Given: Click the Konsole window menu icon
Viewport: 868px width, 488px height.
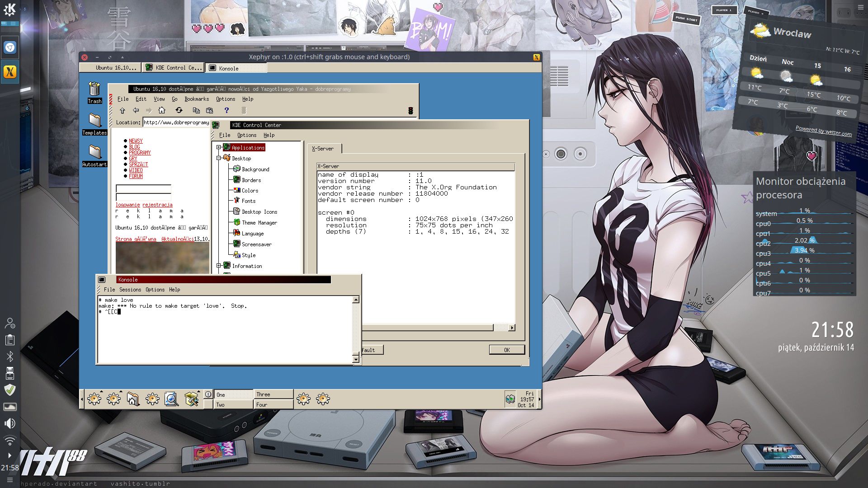Looking at the screenshot, I should pos(102,280).
